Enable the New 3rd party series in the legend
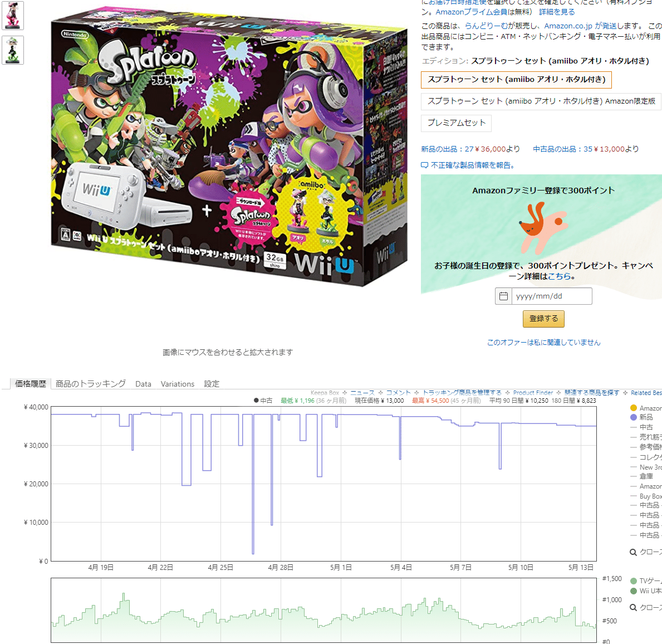Image resolution: width=662 pixels, height=644 pixels. (x=646, y=467)
